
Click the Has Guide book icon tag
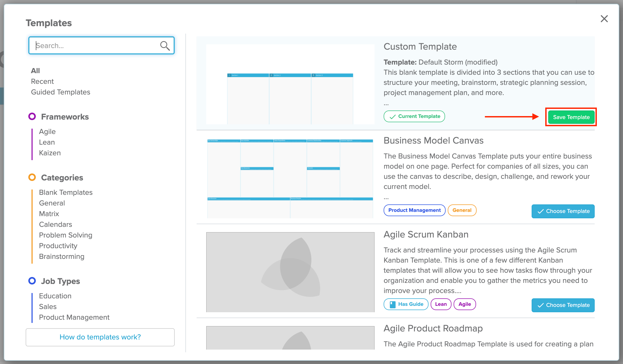coord(406,304)
